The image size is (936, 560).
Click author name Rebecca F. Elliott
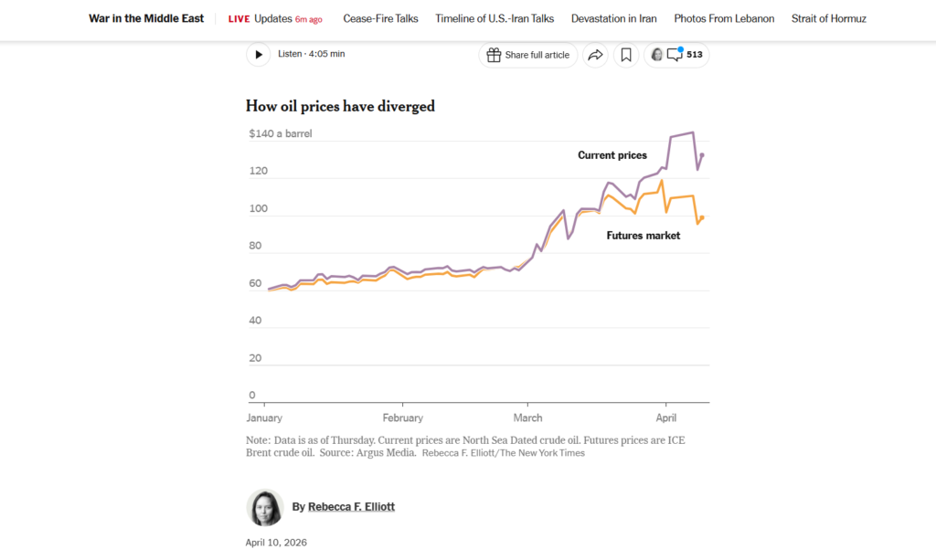tap(351, 506)
